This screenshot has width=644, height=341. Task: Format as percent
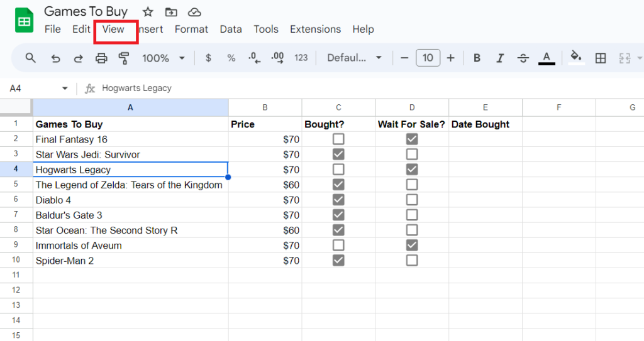click(231, 58)
